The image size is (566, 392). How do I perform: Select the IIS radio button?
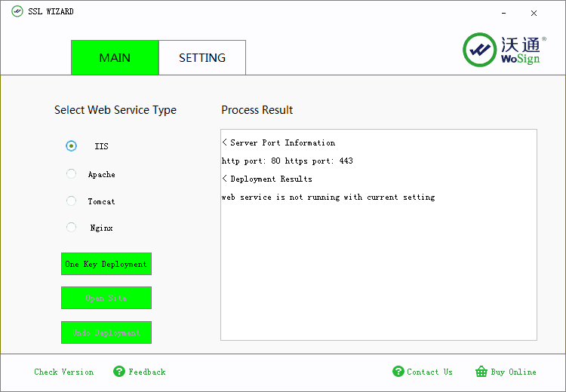pyautogui.click(x=72, y=146)
